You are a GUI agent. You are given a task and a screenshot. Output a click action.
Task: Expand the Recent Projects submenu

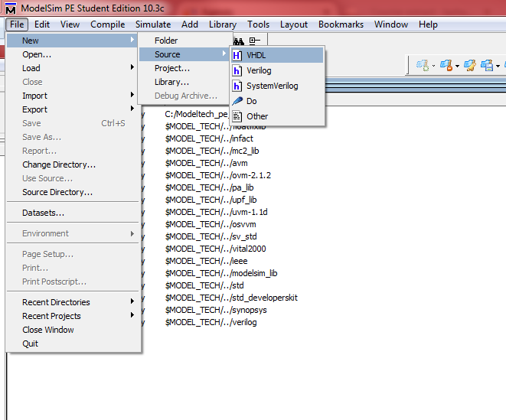[x=72, y=316]
